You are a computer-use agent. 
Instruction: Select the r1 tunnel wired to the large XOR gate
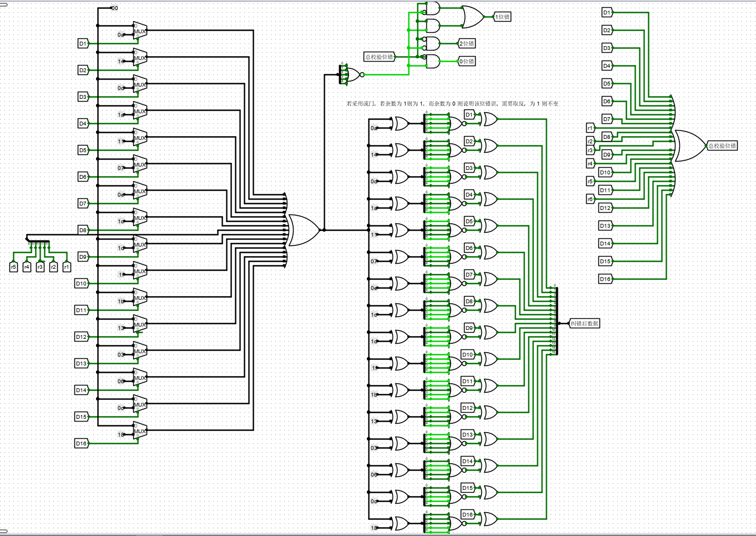(x=590, y=128)
